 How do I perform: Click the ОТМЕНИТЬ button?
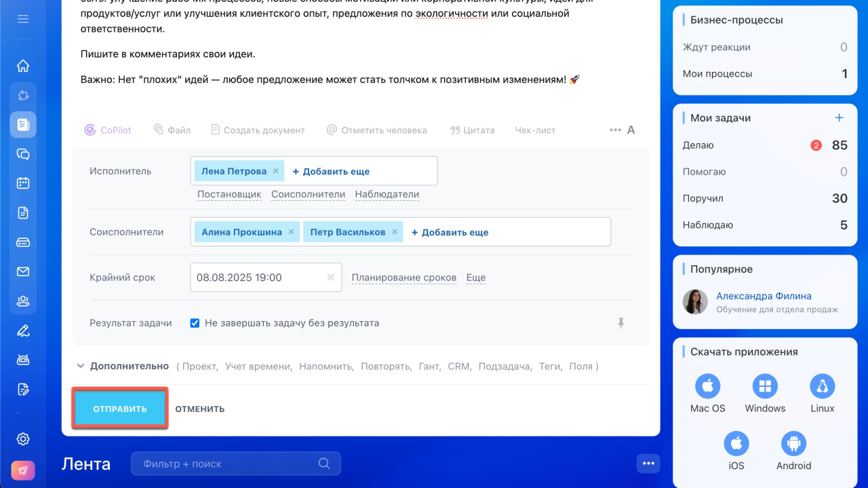(x=200, y=409)
